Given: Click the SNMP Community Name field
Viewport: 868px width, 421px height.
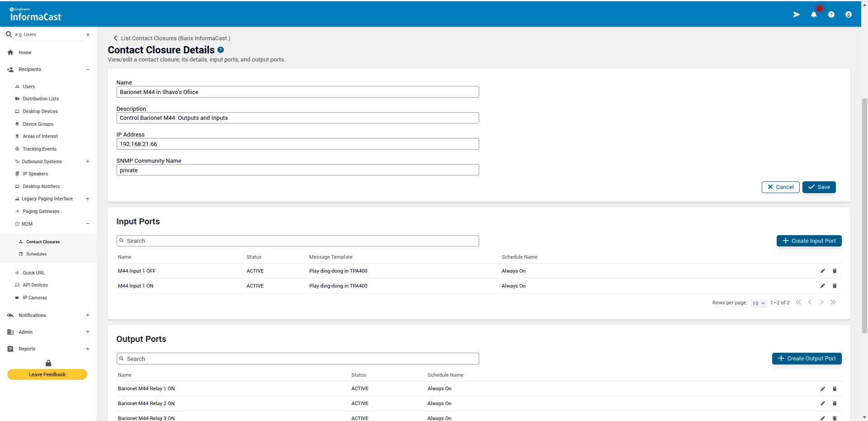Looking at the screenshot, I should (x=297, y=170).
